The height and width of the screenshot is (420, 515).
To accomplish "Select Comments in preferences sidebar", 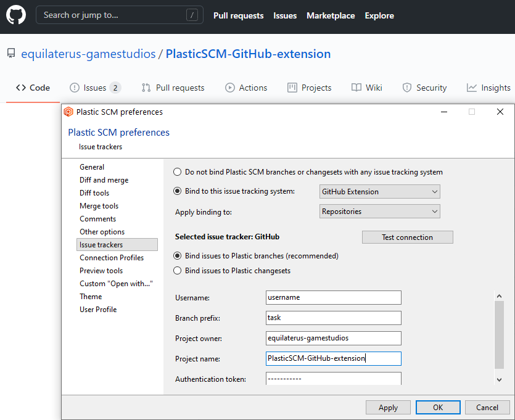I will click(98, 219).
